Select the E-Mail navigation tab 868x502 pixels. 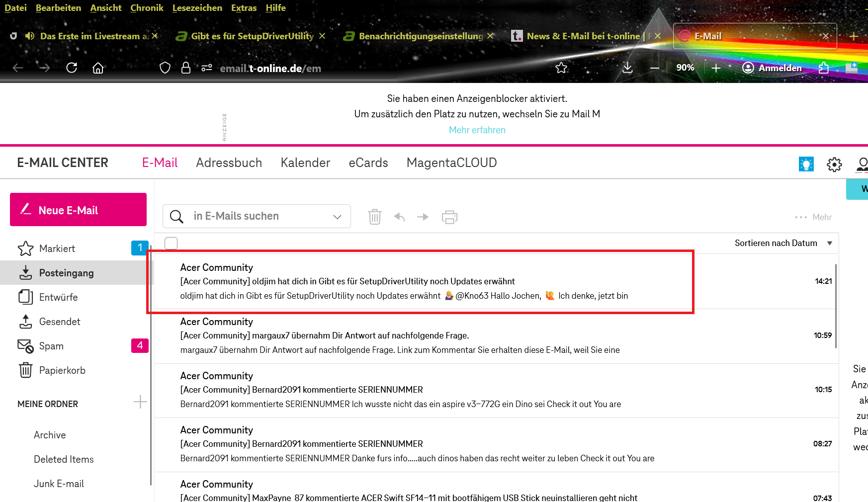tap(160, 163)
